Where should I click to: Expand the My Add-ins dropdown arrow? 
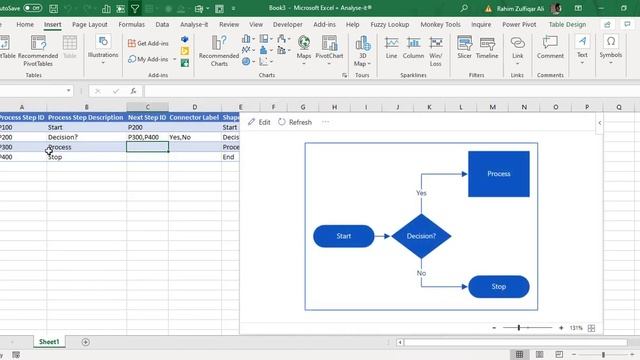click(174, 59)
